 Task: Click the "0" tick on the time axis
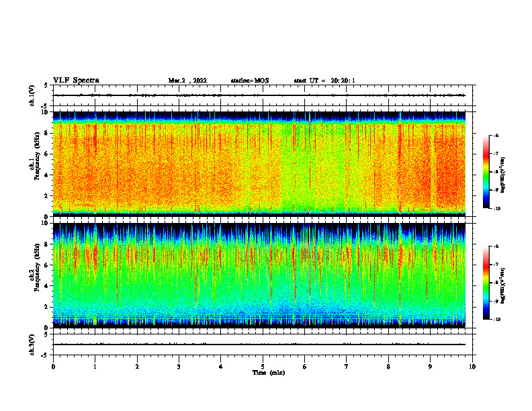(x=53, y=367)
